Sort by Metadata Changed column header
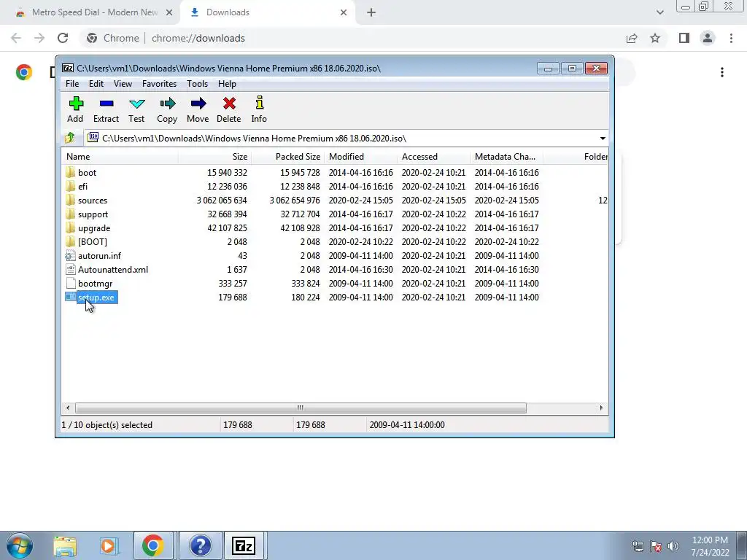Image resolution: width=747 pixels, height=560 pixels. pos(506,157)
